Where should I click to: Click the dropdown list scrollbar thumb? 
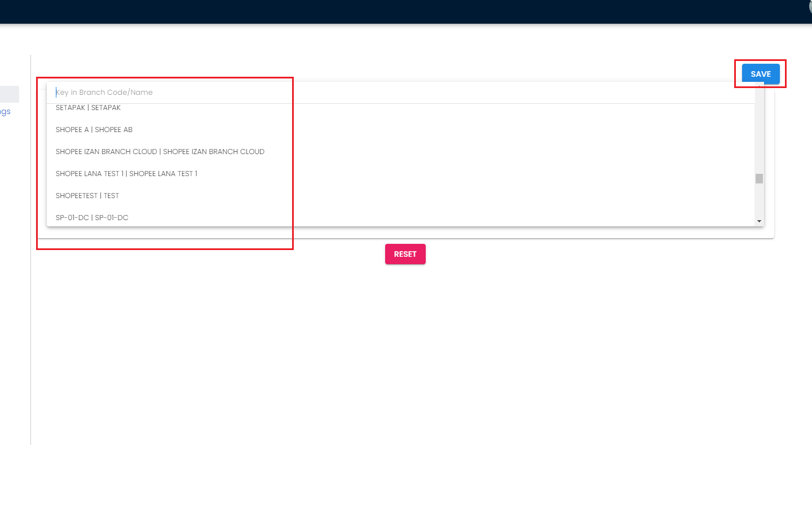tap(759, 178)
